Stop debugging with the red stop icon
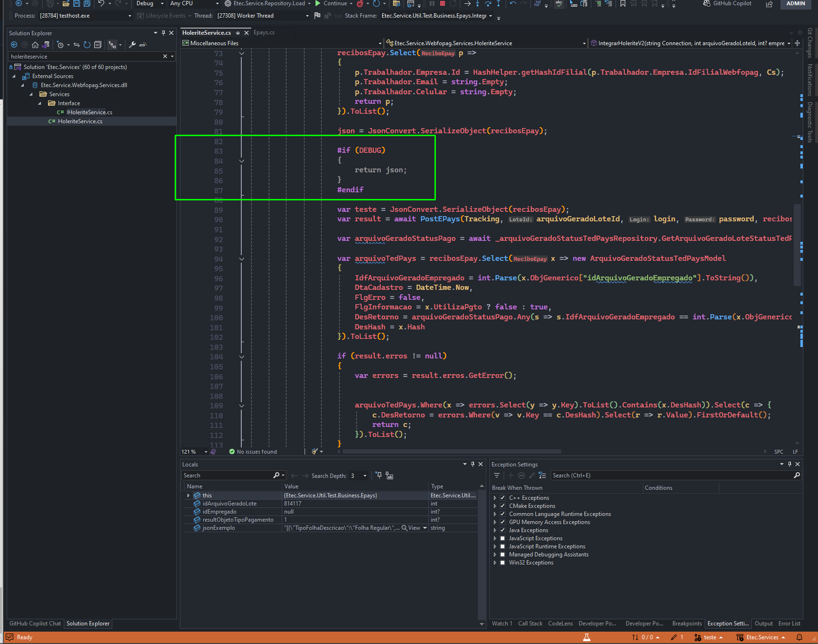This screenshot has width=818, height=644. point(442,3)
